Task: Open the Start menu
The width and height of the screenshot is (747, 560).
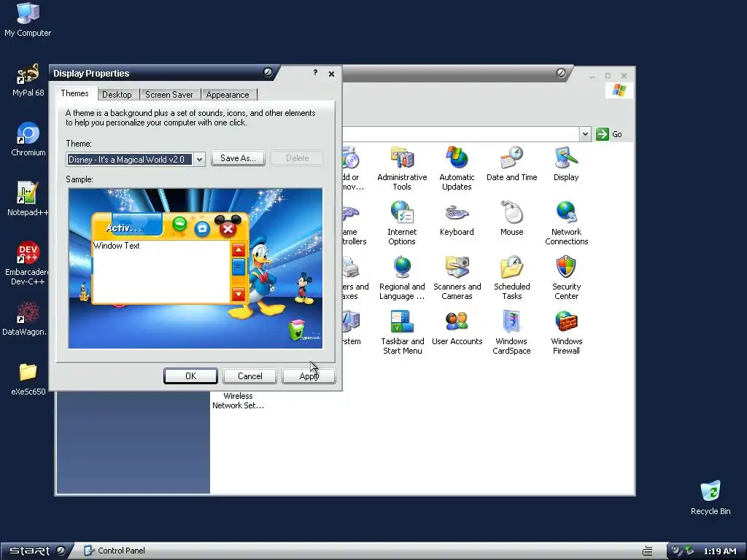Action: [x=35, y=551]
